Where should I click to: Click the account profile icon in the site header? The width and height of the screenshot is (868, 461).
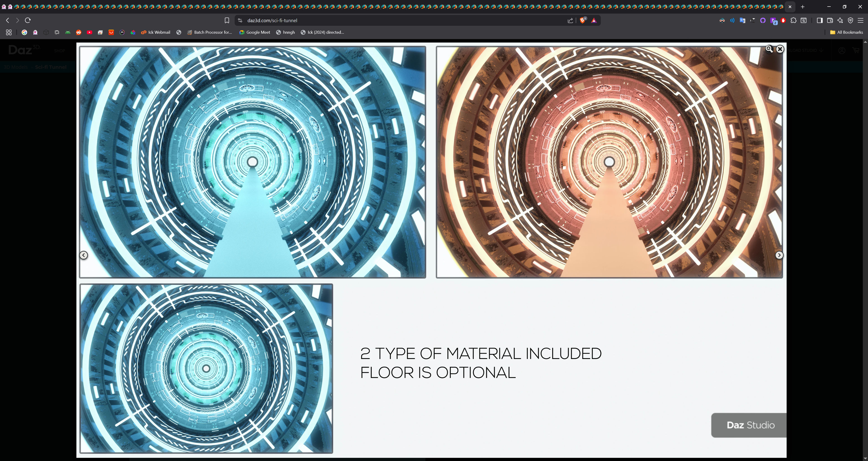(x=842, y=51)
